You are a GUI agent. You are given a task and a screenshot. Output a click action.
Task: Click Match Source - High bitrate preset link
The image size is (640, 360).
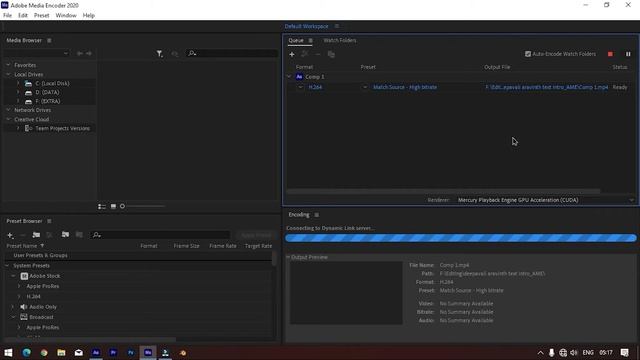405,87
